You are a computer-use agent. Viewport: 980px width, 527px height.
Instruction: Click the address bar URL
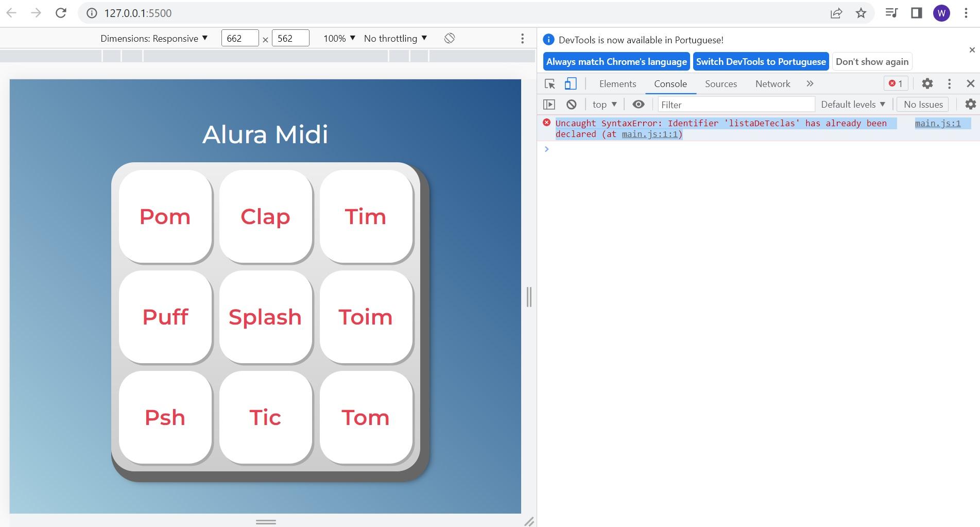[x=138, y=13]
